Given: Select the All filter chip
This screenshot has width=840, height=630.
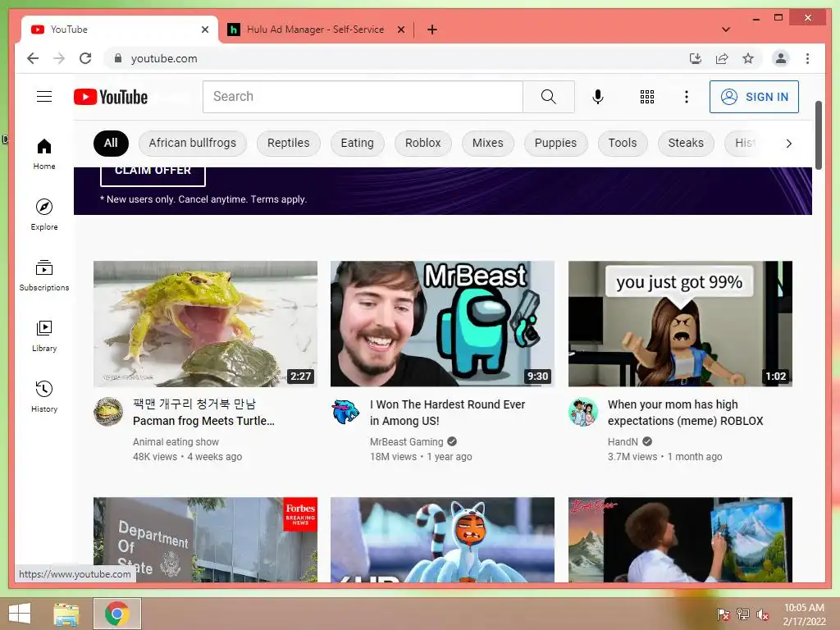Looking at the screenshot, I should 111,143.
